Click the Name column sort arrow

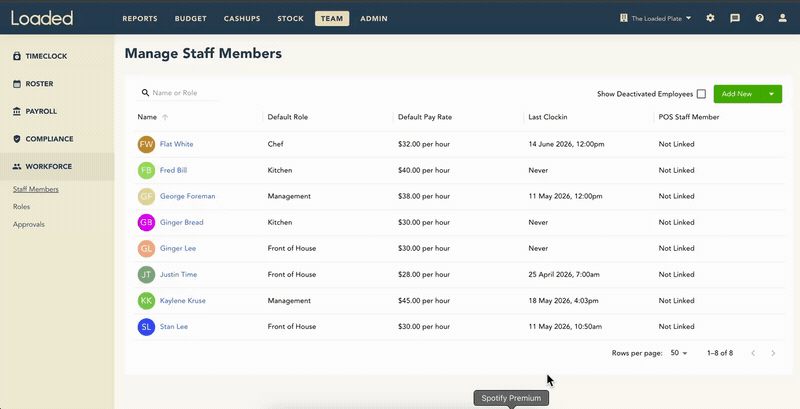point(165,117)
